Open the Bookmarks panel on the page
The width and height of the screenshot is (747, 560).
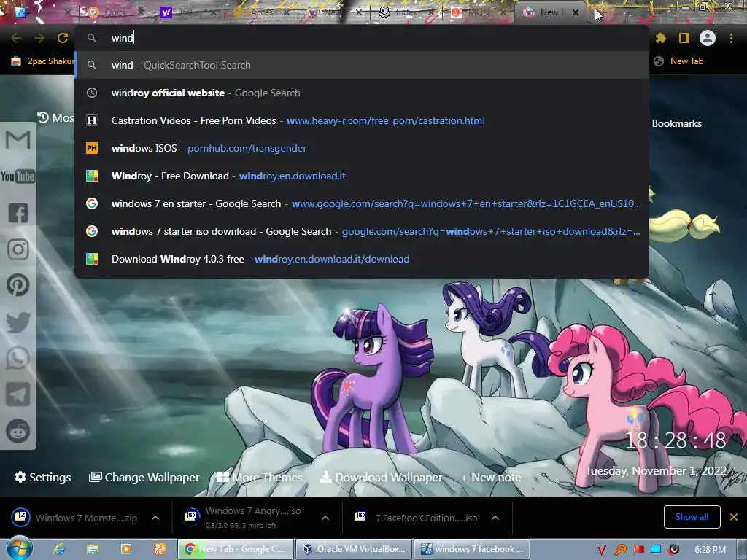coord(676,123)
